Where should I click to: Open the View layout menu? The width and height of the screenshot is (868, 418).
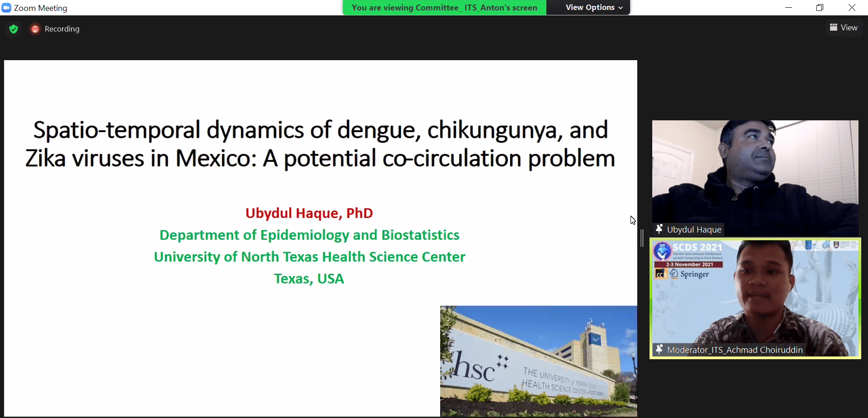point(844,28)
